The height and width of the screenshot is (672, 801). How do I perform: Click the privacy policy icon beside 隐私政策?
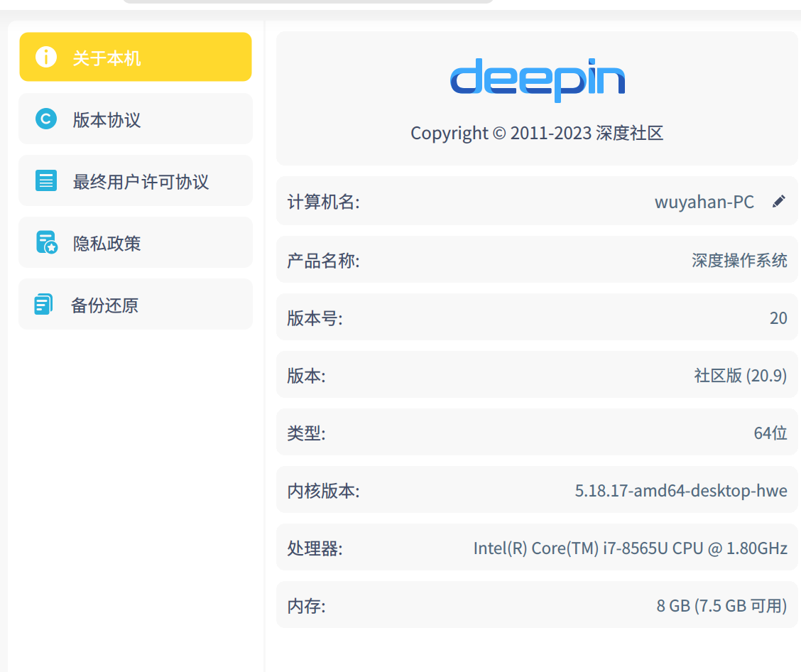[46, 242]
